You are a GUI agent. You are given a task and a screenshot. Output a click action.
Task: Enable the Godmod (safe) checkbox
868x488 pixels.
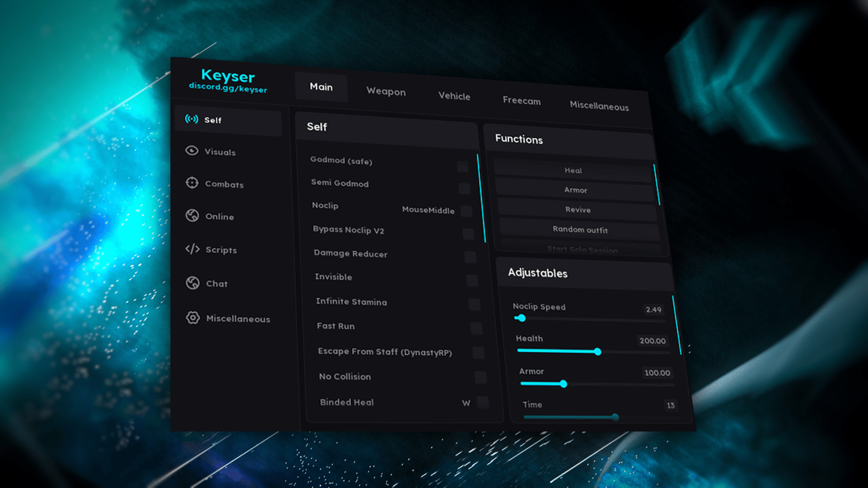click(x=463, y=166)
